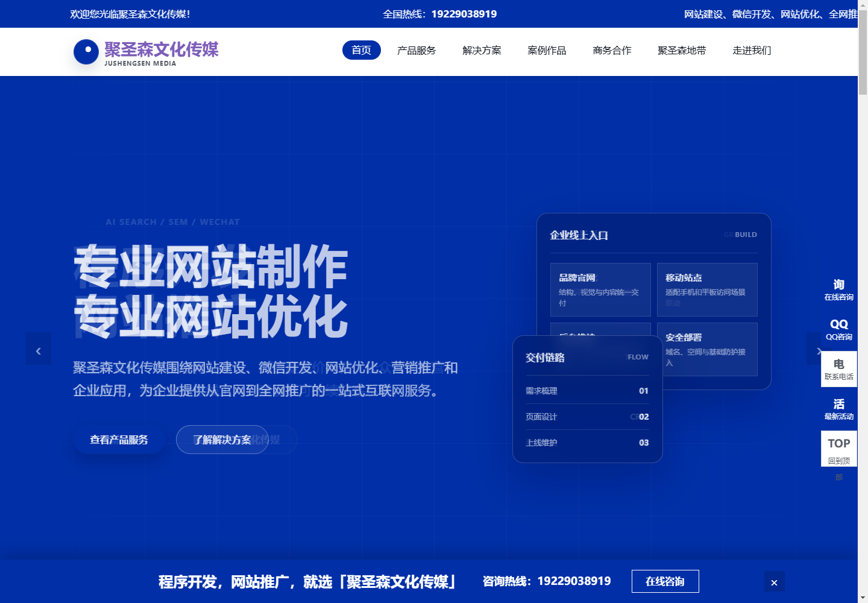
Task: Click 企业线上入口 panel heading
Action: point(579,235)
